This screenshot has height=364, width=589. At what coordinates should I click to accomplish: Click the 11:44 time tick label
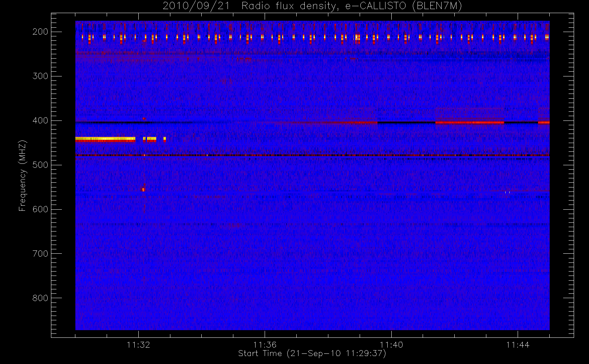tap(518, 344)
